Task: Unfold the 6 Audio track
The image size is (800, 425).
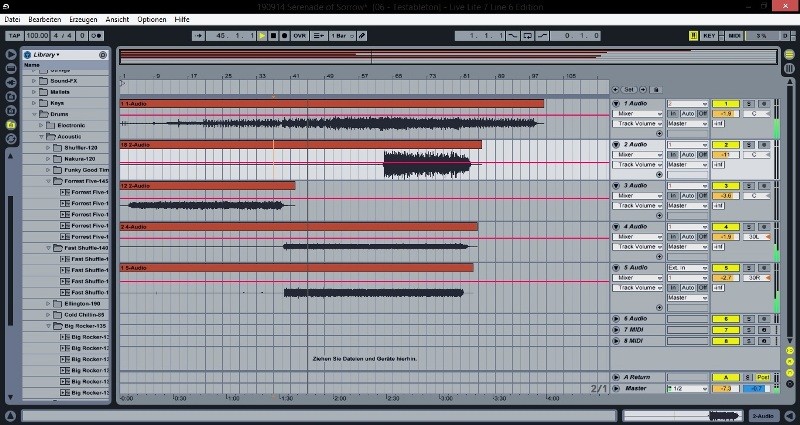Action: tap(616, 319)
